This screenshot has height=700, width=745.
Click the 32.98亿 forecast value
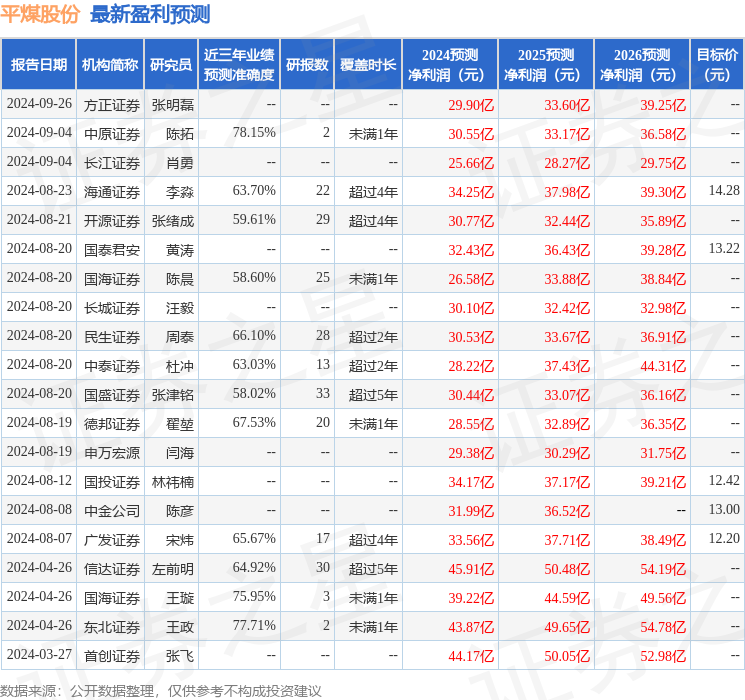tap(663, 308)
